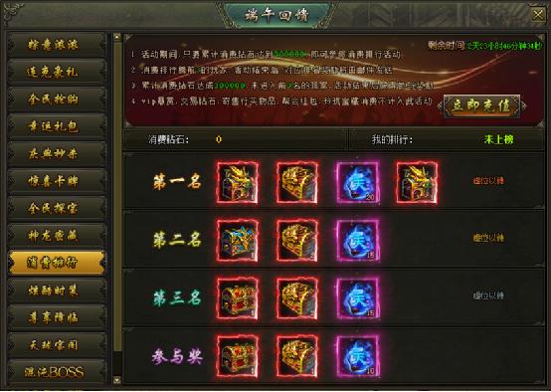Viewport: 551px width, 392px height.
Task: Close the 端午回馈 event window
Action: coord(538,15)
